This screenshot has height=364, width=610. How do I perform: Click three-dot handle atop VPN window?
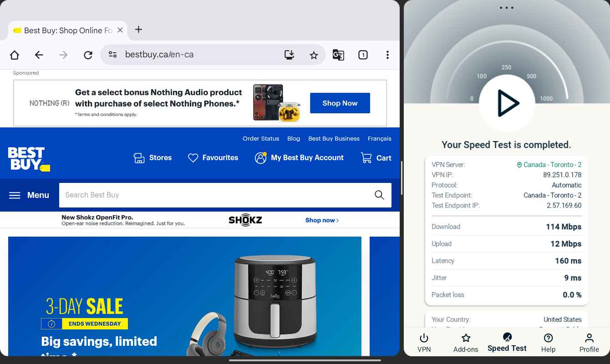tap(507, 8)
